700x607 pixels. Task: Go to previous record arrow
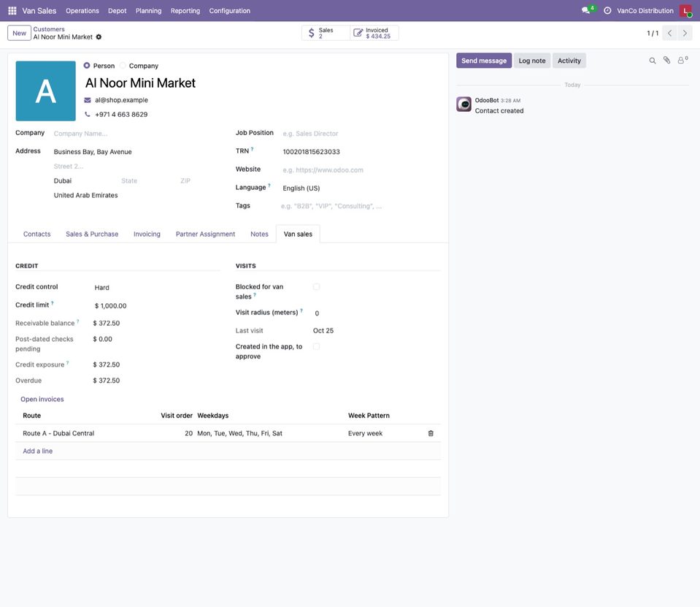point(669,33)
